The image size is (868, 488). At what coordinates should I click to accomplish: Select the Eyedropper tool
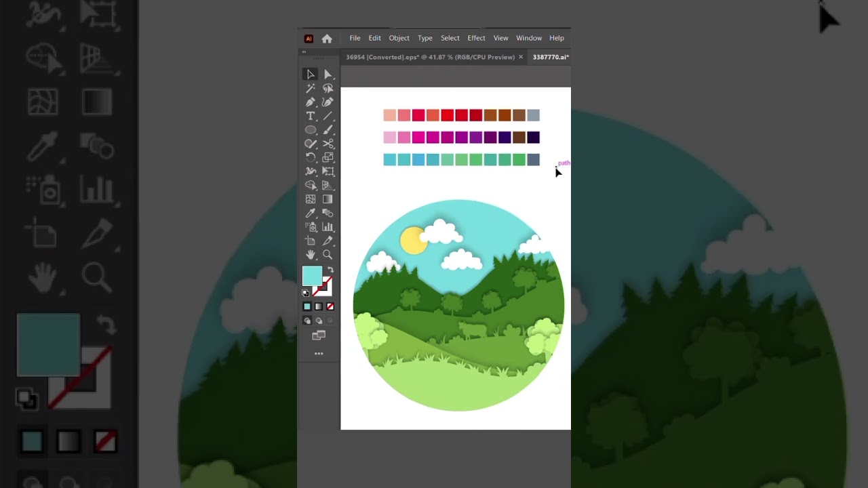click(x=311, y=213)
